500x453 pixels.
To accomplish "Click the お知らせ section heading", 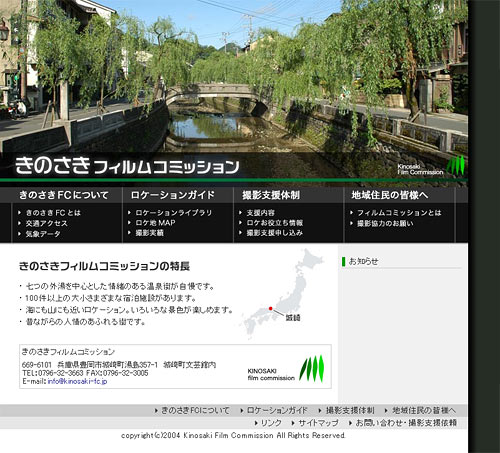I will tap(363, 261).
